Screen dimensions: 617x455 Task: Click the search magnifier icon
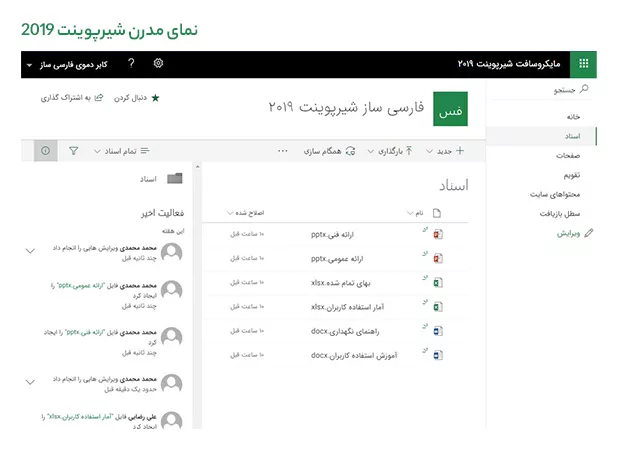click(584, 89)
